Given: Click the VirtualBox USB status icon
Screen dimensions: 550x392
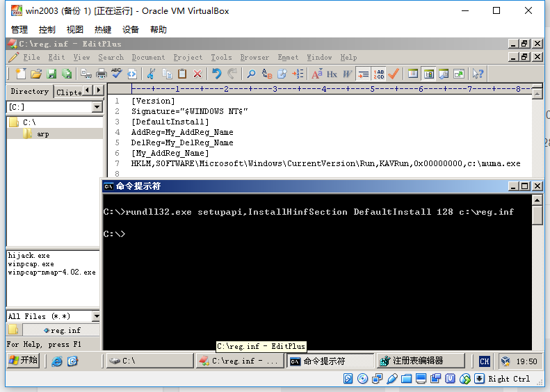Looking at the screenshot, I should pyautogui.click(x=391, y=379).
